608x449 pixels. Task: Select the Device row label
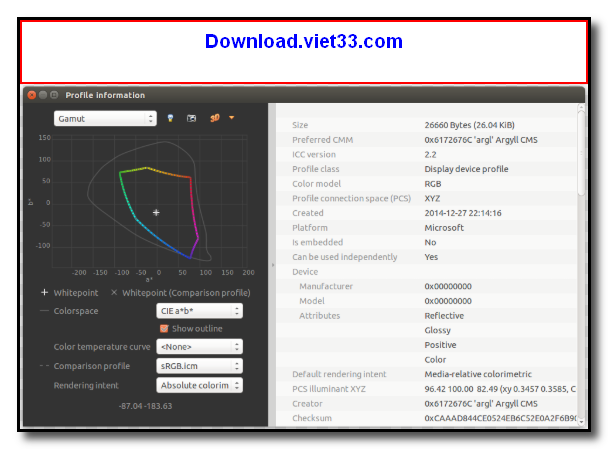[305, 272]
